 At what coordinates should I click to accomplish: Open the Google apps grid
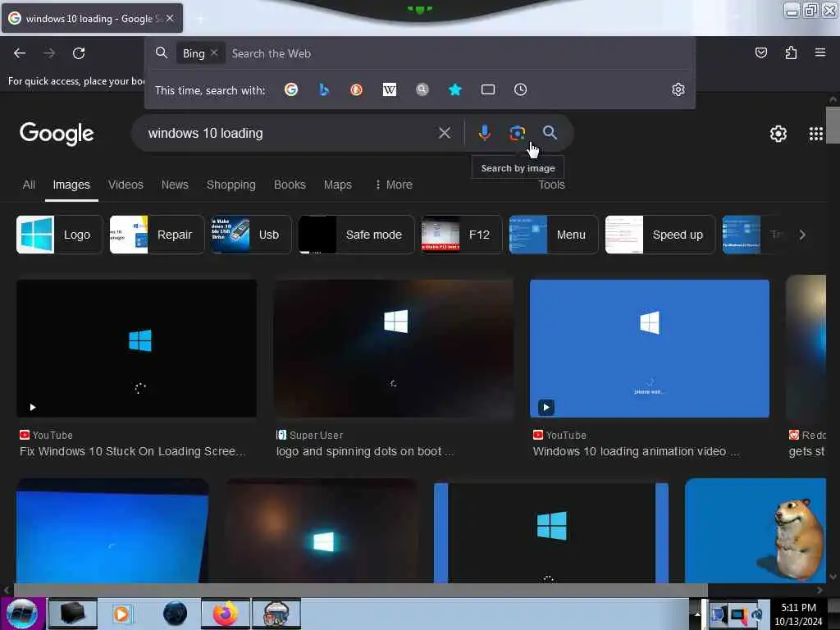815,134
